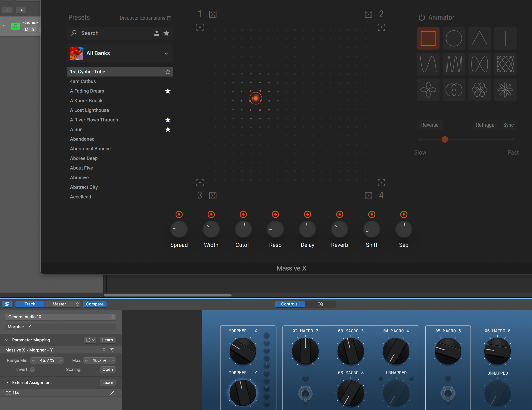The width and height of the screenshot is (532, 410).
Task: Switch to the Track tab
Action: coord(30,304)
